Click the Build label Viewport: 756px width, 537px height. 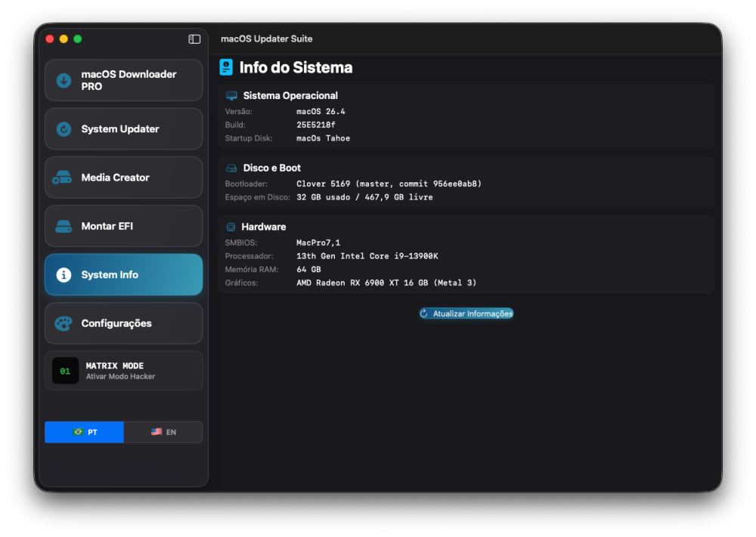click(x=235, y=125)
